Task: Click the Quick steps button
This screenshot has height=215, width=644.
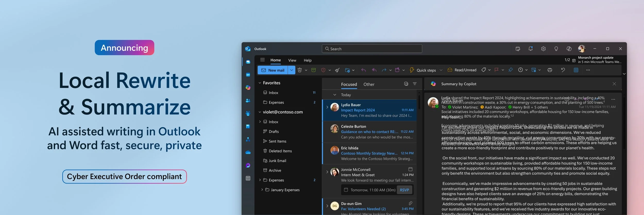Action: pyautogui.click(x=423, y=70)
